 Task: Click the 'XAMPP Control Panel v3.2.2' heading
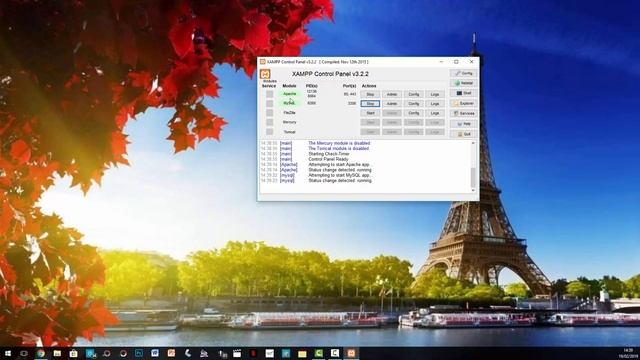tap(330, 74)
